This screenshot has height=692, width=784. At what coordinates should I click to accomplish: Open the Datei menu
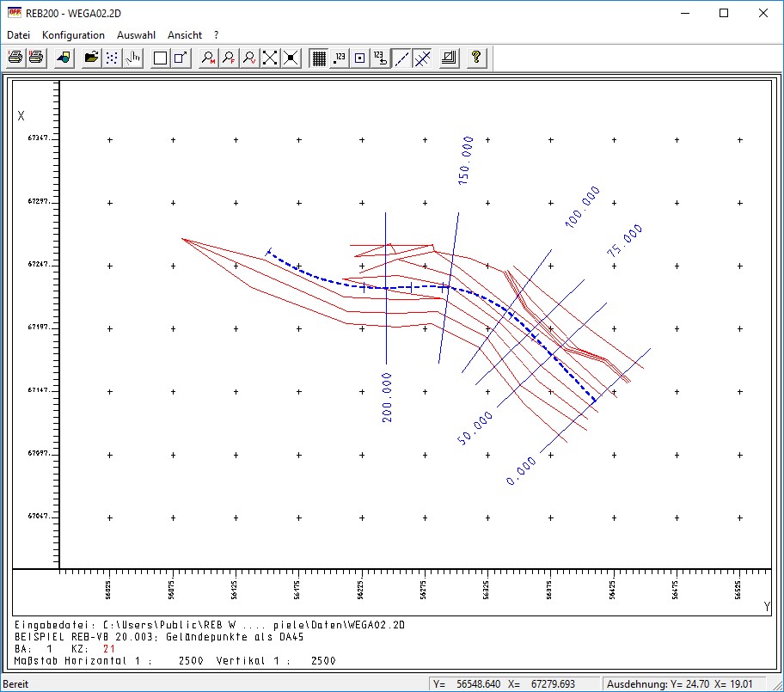click(x=19, y=35)
